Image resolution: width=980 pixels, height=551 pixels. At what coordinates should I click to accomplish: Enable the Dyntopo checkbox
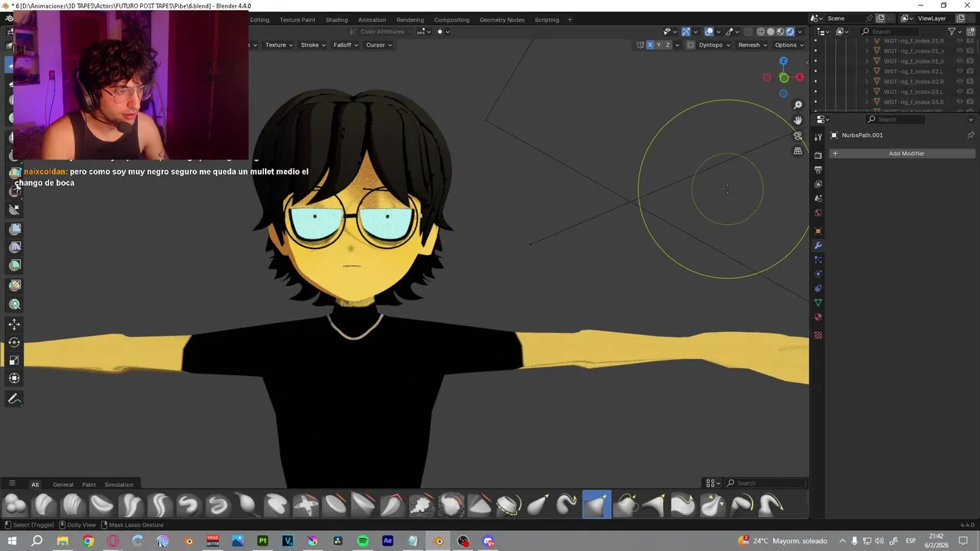point(691,45)
